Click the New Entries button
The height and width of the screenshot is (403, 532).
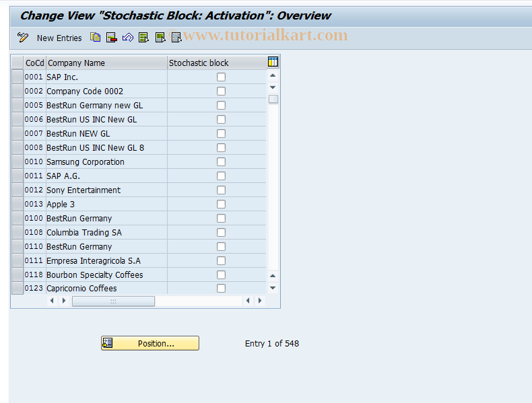(59, 38)
